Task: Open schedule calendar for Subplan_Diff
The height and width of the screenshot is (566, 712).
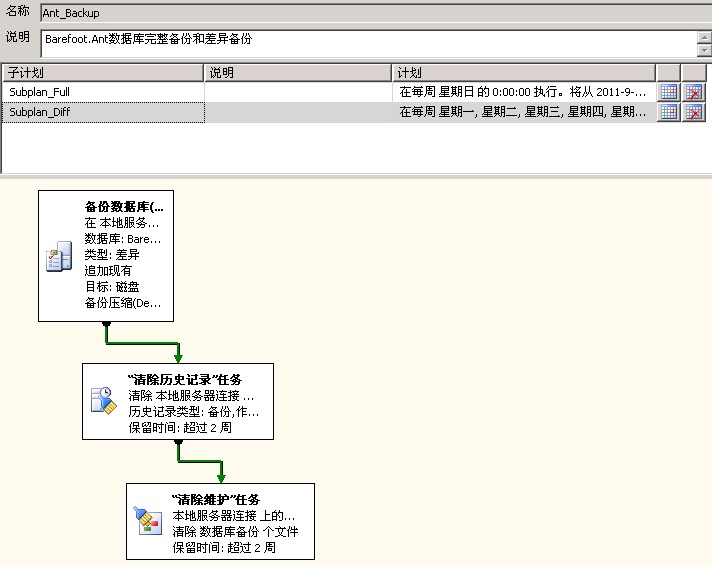Action: click(x=669, y=112)
